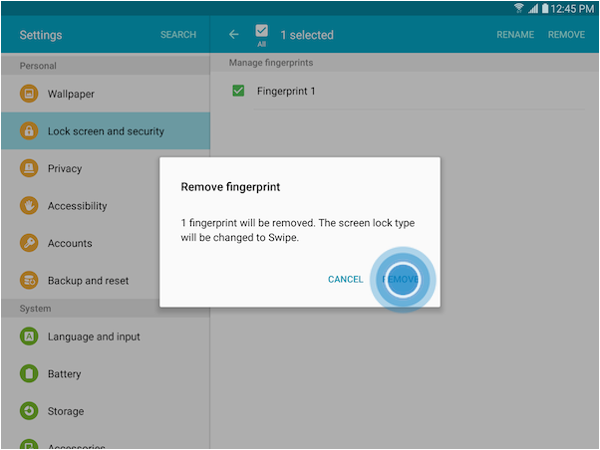Click the Backup and reset icon

(29, 280)
